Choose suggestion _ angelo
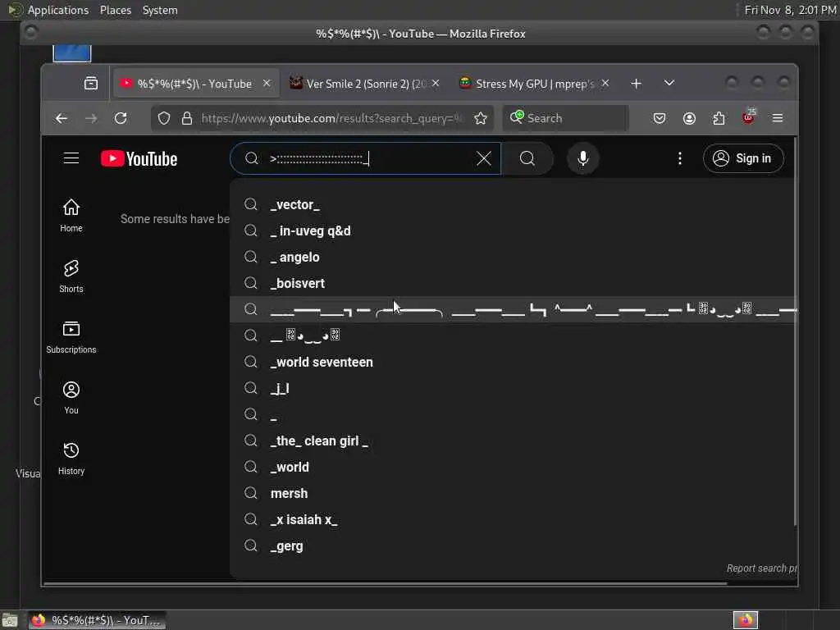The image size is (840, 630). (x=514, y=257)
